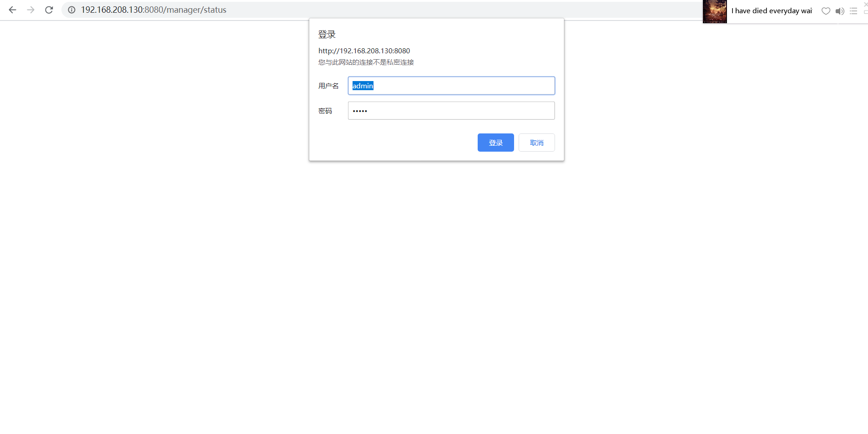Click the 您与此网站的连接不是私密连接 warning text

coord(366,62)
